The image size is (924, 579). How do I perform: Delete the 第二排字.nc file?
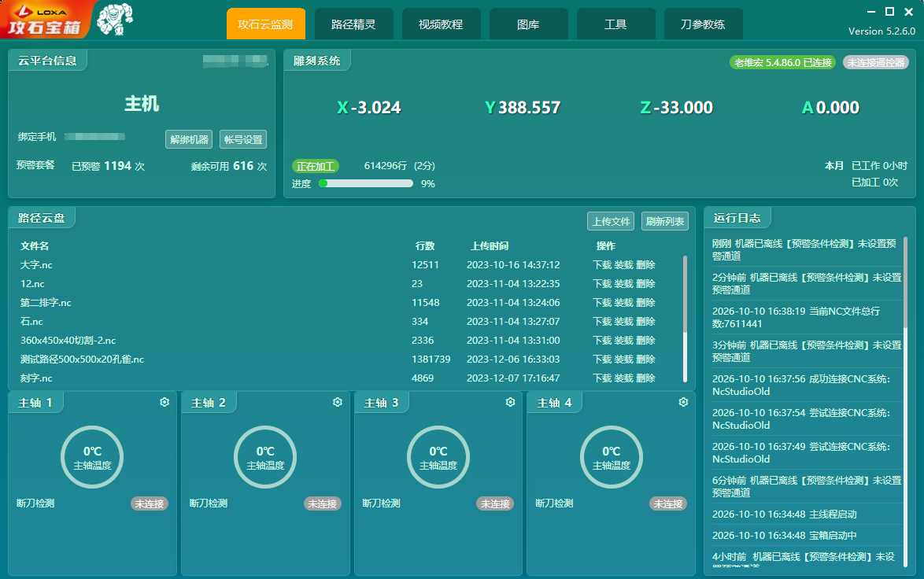tap(646, 303)
